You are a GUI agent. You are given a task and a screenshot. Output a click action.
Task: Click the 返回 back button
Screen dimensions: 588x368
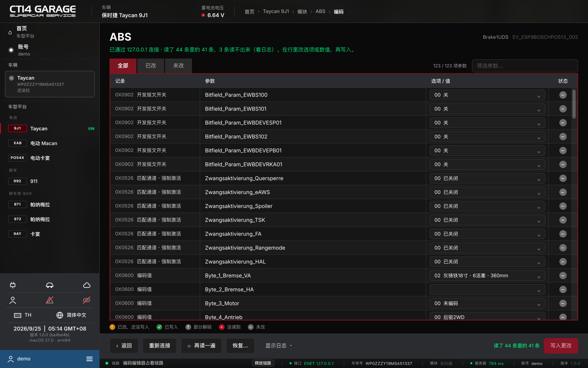[x=124, y=346]
